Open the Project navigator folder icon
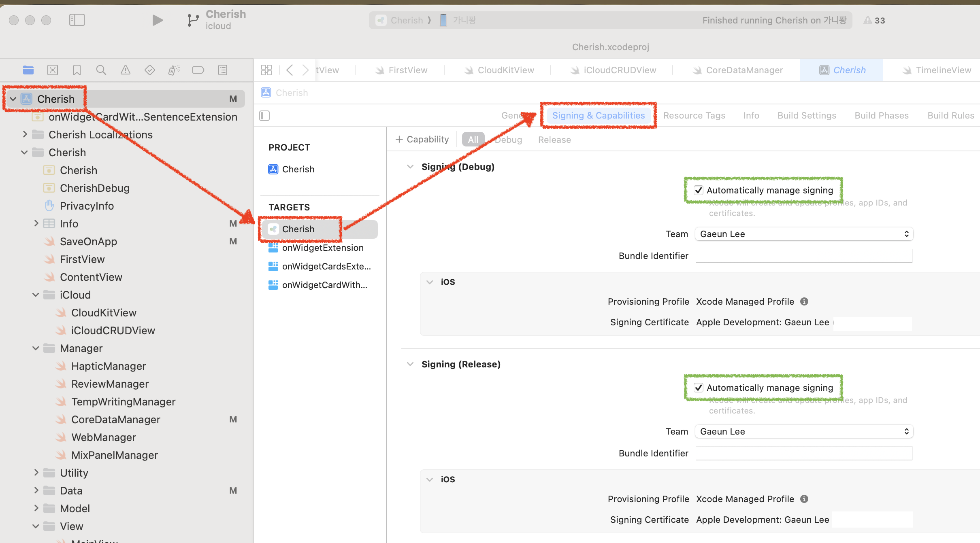 coord(28,70)
